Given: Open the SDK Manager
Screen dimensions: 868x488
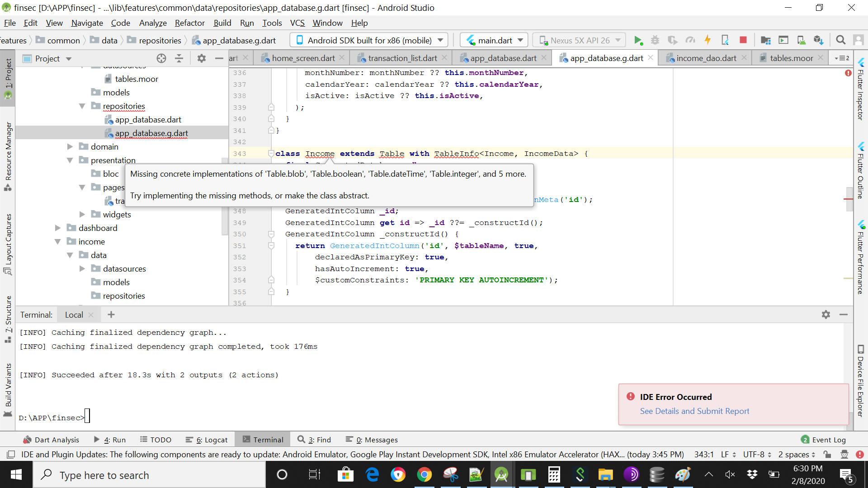Looking at the screenshot, I should click(819, 40).
